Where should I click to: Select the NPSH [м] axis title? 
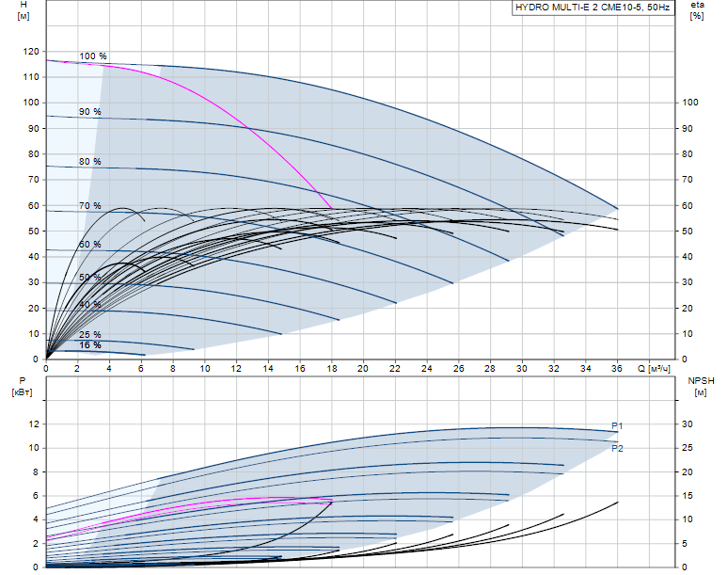(701, 387)
